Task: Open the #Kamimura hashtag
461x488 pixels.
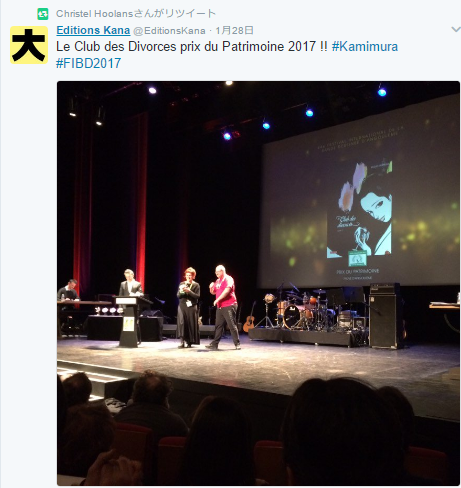Action: [x=365, y=47]
